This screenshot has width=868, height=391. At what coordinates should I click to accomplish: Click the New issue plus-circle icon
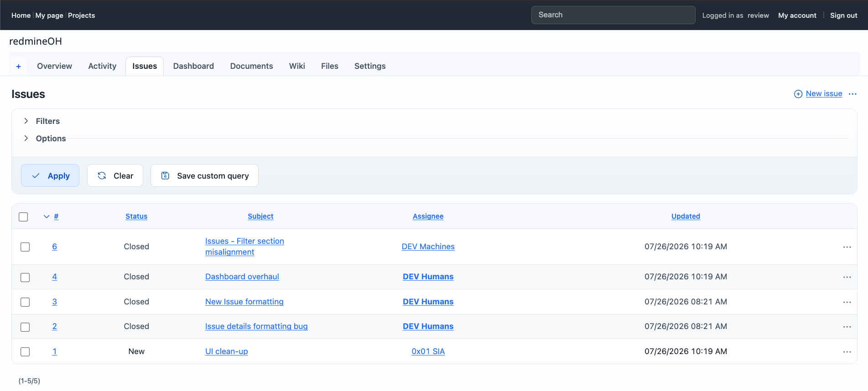point(798,94)
